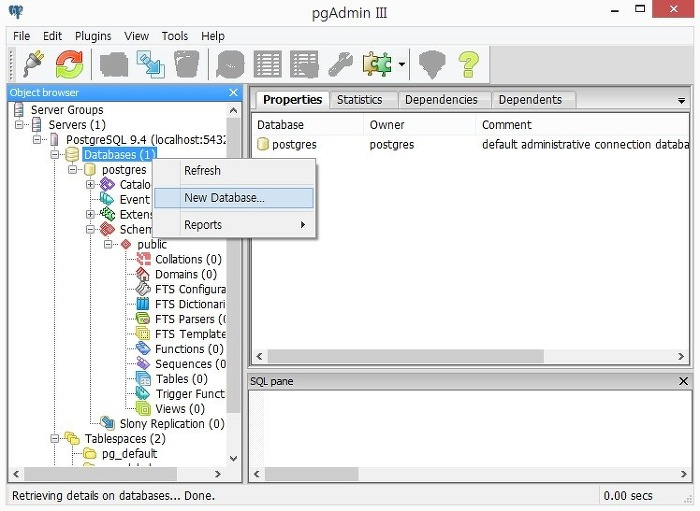Select Tables (0) in the tree
Image resolution: width=700 pixels, height=511 pixels.
(x=181, y=379)
